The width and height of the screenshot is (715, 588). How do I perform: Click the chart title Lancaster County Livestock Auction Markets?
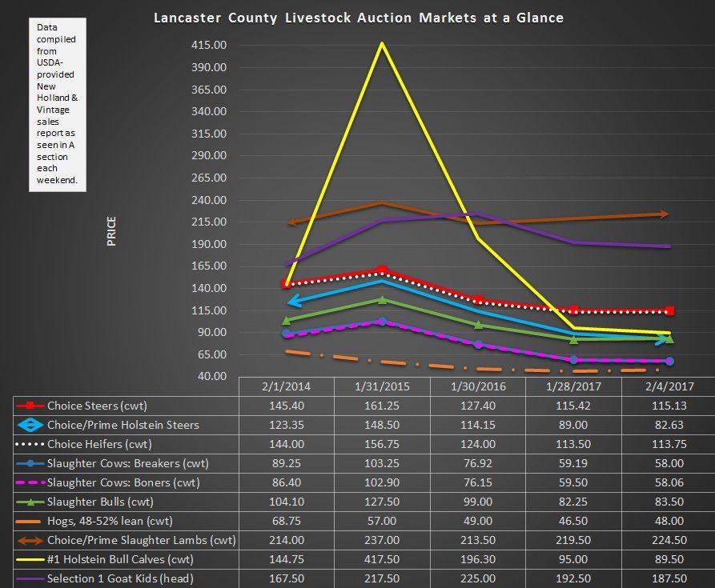(358, 18)
